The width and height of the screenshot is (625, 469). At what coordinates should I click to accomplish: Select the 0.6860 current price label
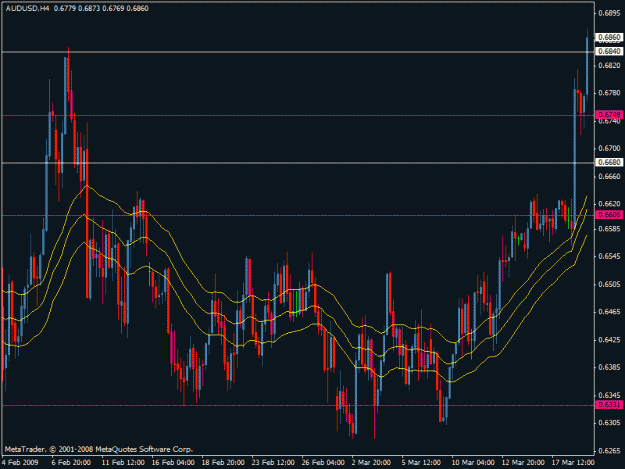(x=609, y=37)
